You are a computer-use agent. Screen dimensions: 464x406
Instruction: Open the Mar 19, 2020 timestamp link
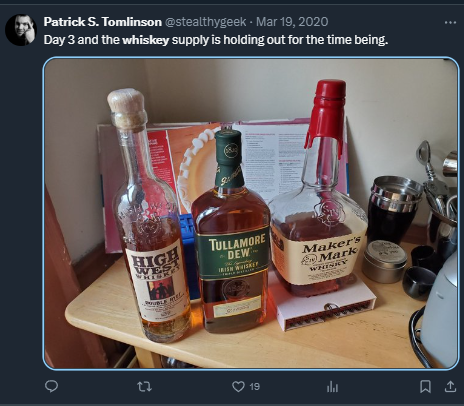click(x=292, y=22)
